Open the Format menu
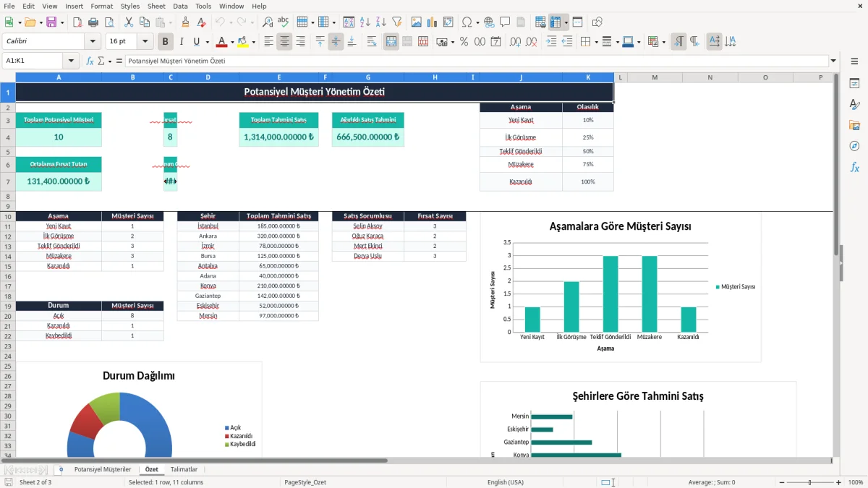868x488 pixels. (x=101, y=6)
